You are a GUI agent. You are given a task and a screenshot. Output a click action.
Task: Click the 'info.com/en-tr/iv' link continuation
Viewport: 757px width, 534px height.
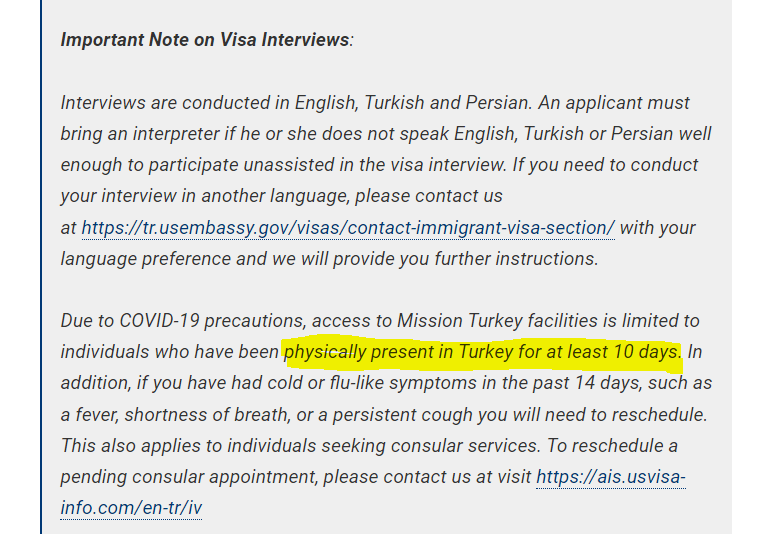[x=131, y=508]
